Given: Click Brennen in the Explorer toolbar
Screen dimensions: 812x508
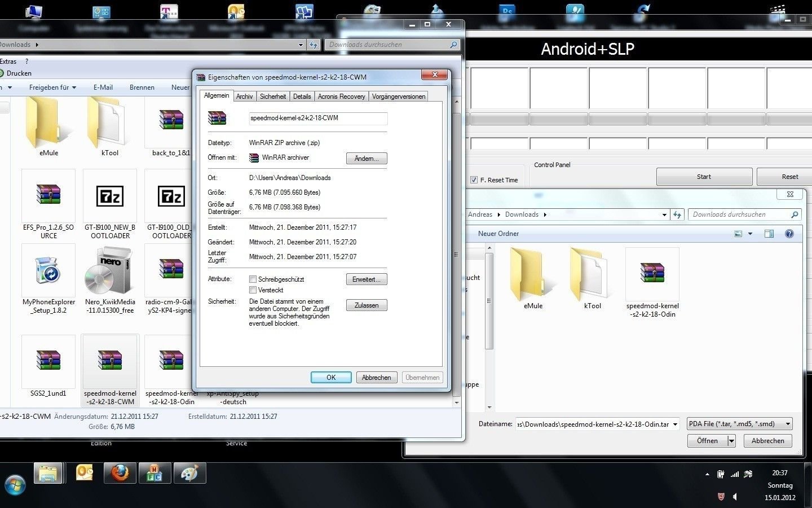Looking at the screenshot, I should click(x=142, y=87).
